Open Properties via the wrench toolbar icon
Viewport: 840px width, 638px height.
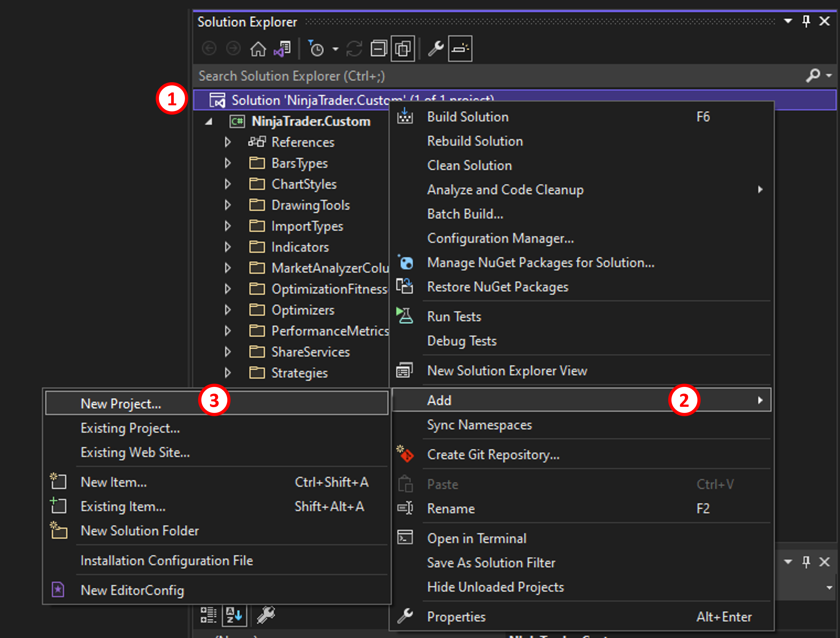pyautogui.click(x=436, y=48)
